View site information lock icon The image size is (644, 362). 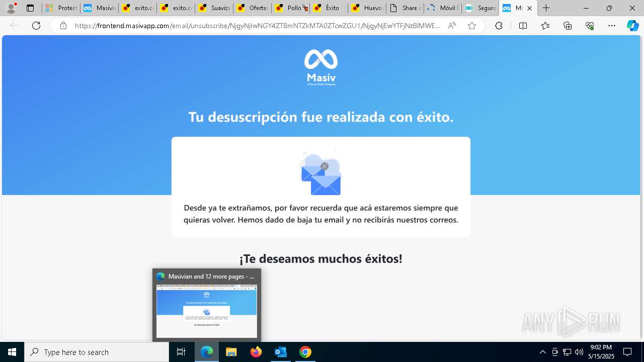[63, 26]
